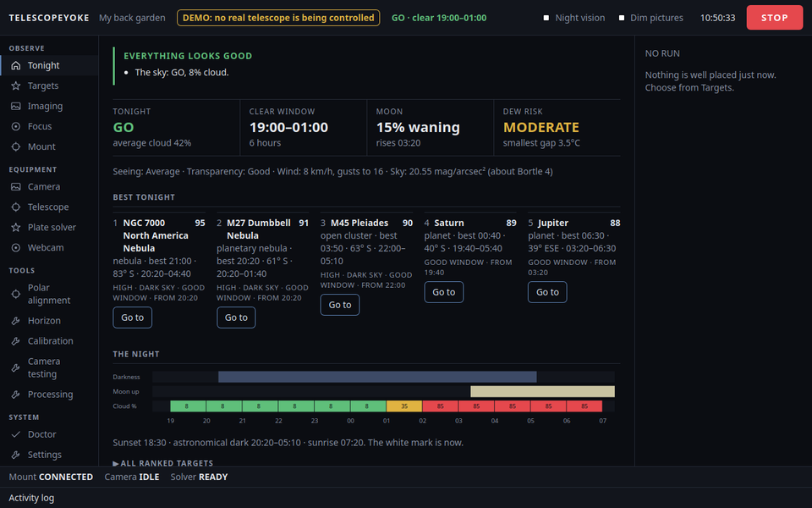Click the yellow 35 cloud cell
Image resolution: width=812 pixels, height=508 pixels.
point(404,406)
